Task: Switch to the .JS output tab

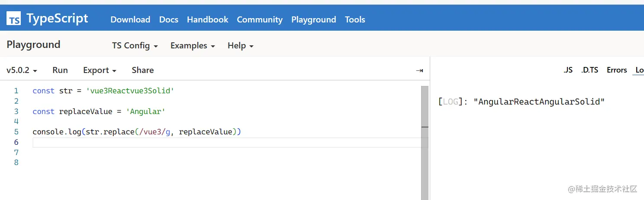Action: [568, 70]
